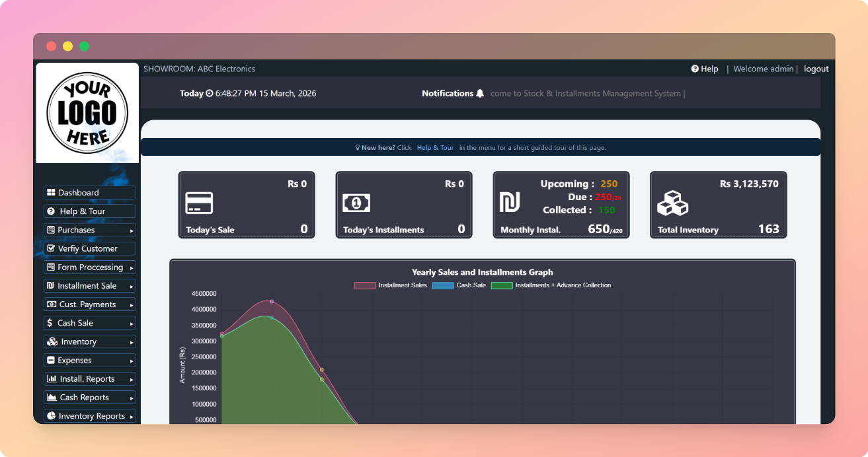Screen dimensions: 868x457
Task: Select the Verfiy Customer checkmark icon
Action: coord(51,248)
